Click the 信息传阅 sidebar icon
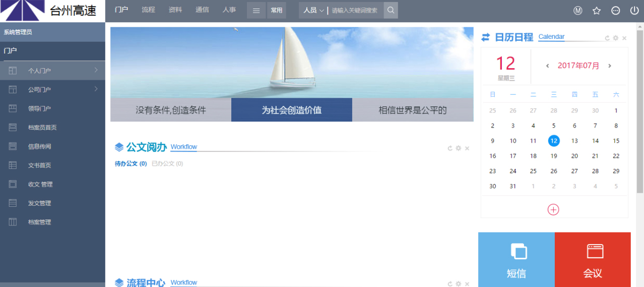 point(13,146)
